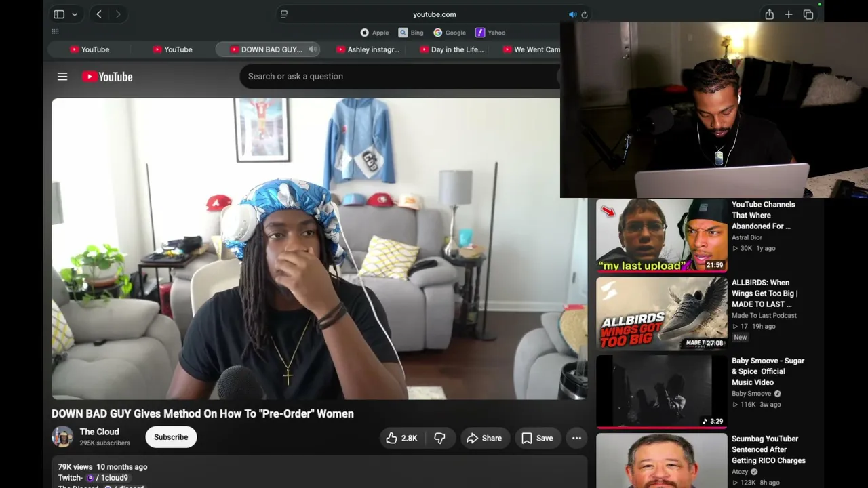Go forward with the Safari forward arrow

coord(118,14)
